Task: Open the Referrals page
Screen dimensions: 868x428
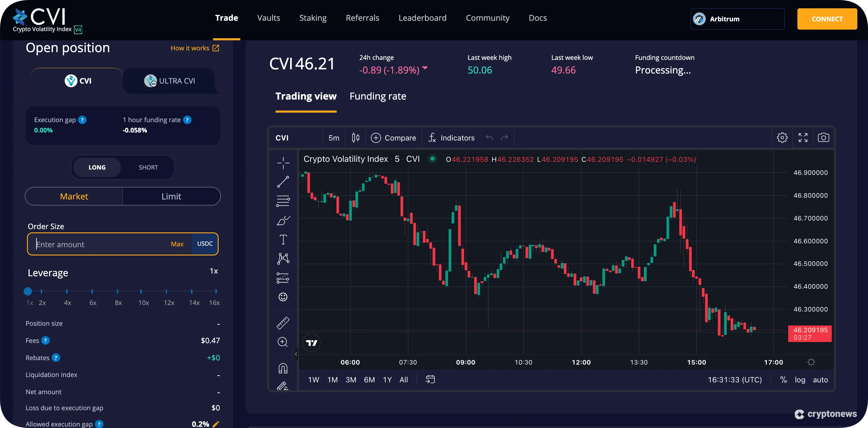Action: pos(362,18)
